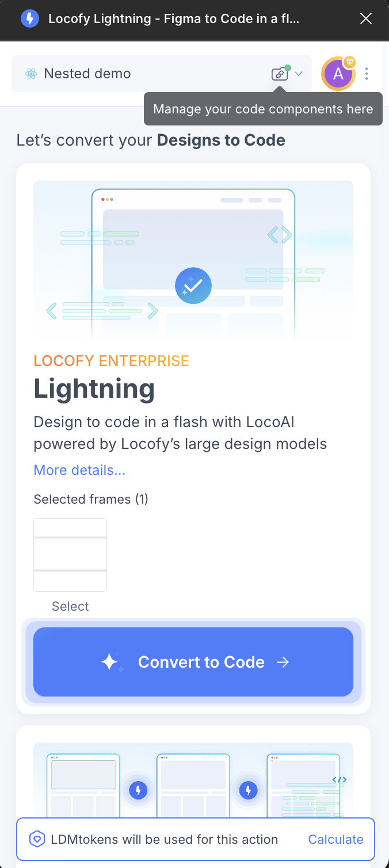The image size is (389, 868).
Task: Select the selected frame thumbnail
Action: click(70, 555)
